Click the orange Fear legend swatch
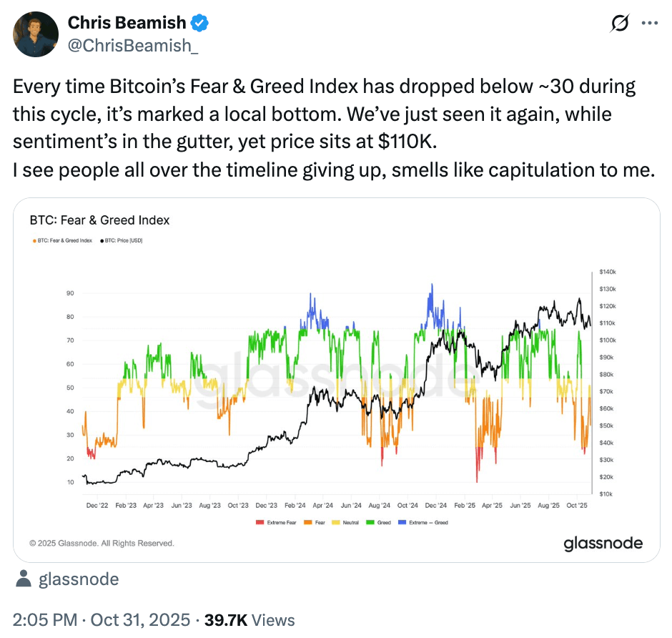The width and height of the screenshot is (672, 638). click(308, 523)
